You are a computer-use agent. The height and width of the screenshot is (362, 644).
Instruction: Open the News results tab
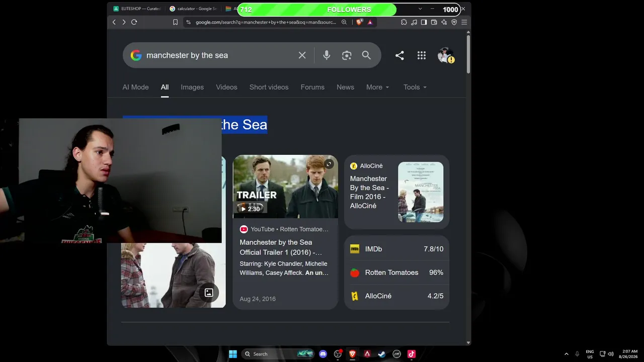tap(345, 87)
